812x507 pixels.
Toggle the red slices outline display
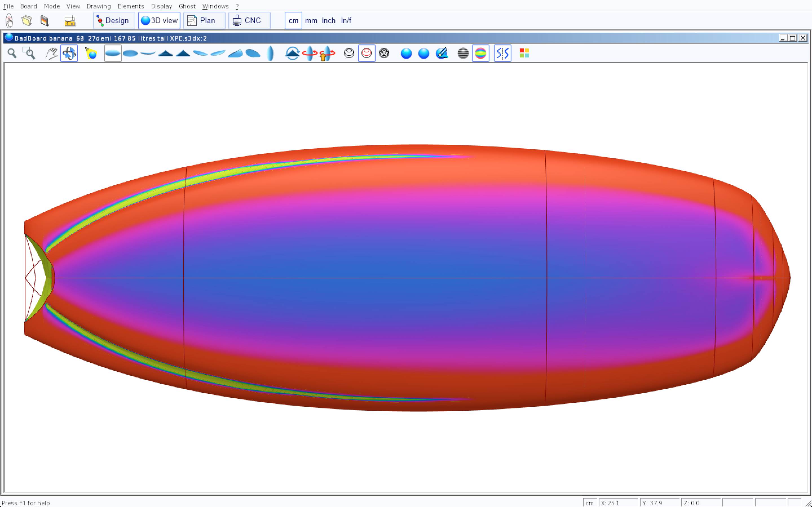[367, 53]
